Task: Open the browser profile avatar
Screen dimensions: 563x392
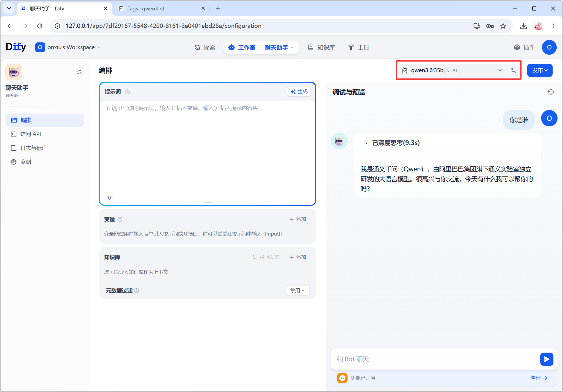Action: coord(538,26)
